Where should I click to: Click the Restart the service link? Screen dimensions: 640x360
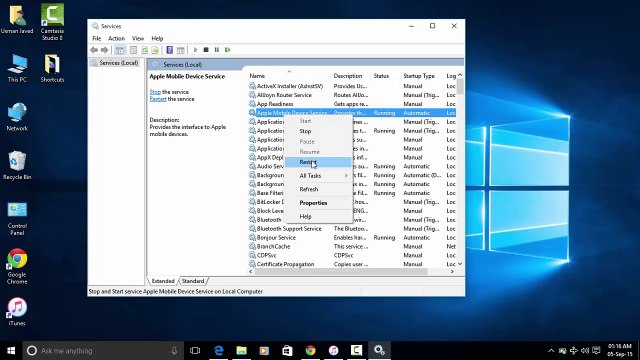click(x=158, y=99)
